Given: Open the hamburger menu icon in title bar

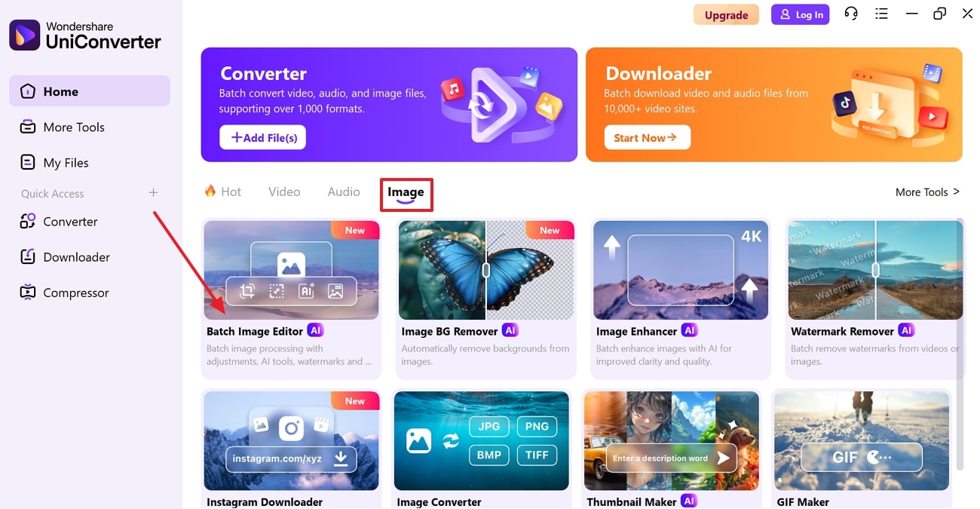Looking at the screenshot, I should click(881, 14).
